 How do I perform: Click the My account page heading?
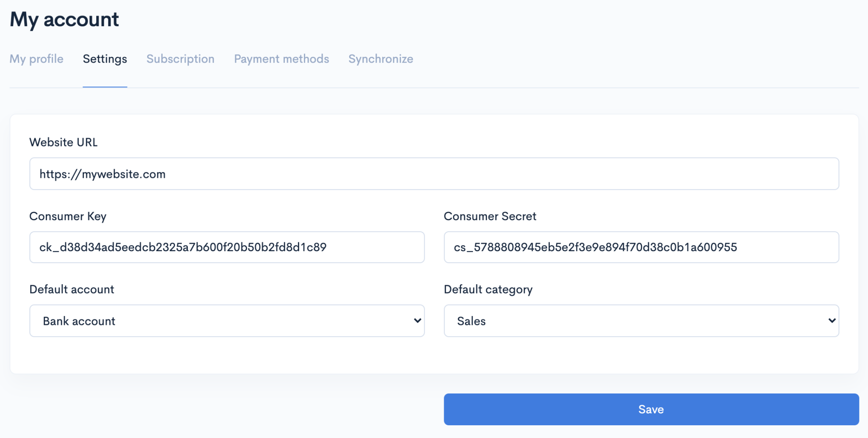[x=64, y=20]
